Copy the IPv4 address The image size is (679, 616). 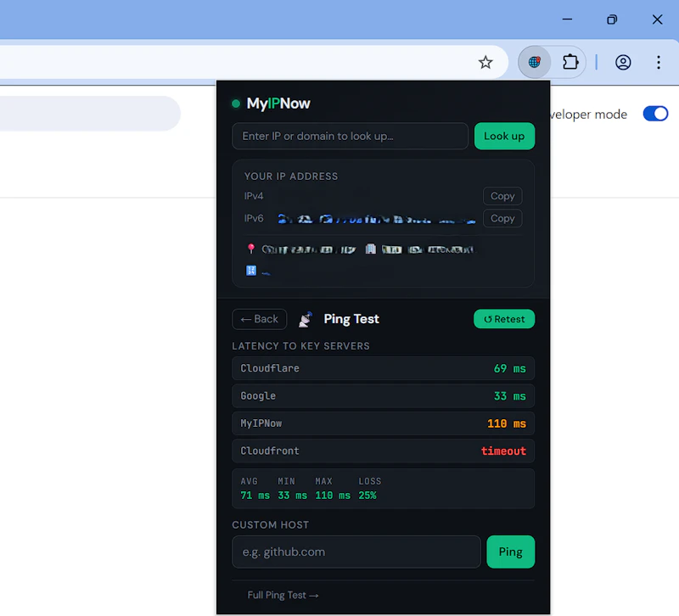[x=502, y=196]
